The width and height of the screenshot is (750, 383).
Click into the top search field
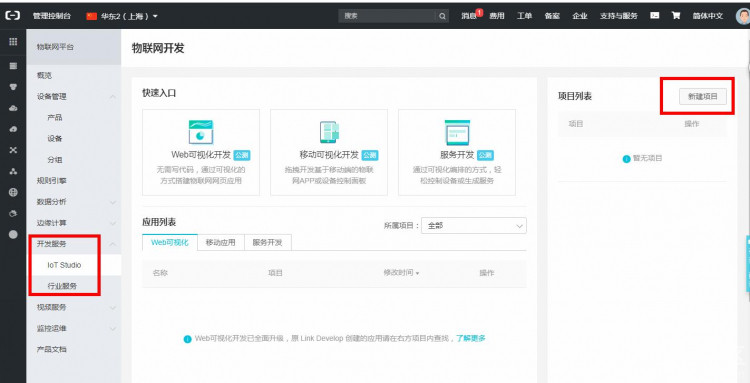point(387,16)
